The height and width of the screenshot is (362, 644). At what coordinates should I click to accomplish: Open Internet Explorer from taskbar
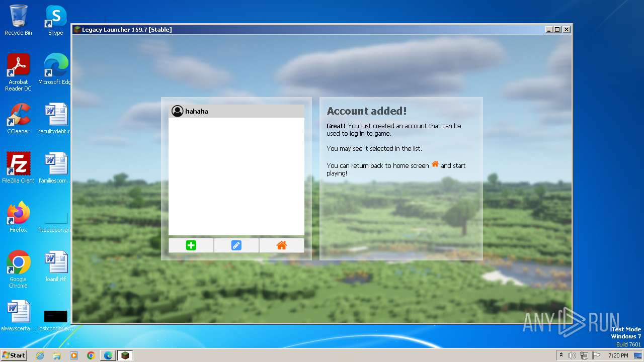click(40, 355)
